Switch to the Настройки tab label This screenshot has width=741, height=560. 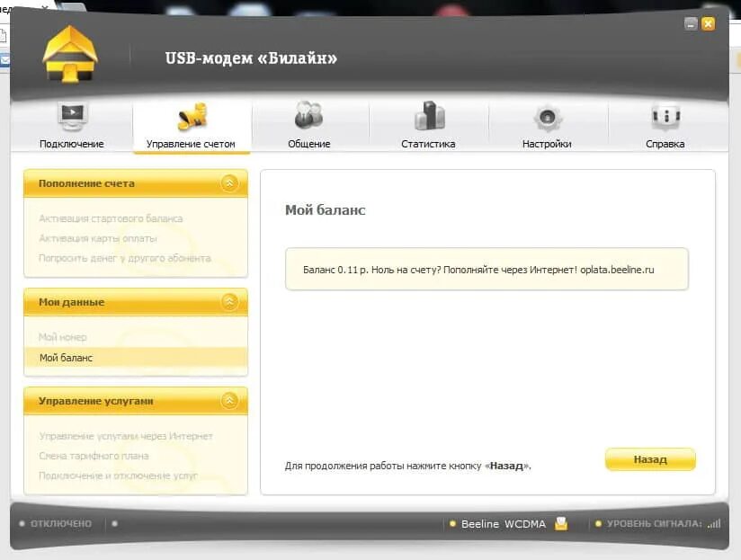tap(547, 144)
